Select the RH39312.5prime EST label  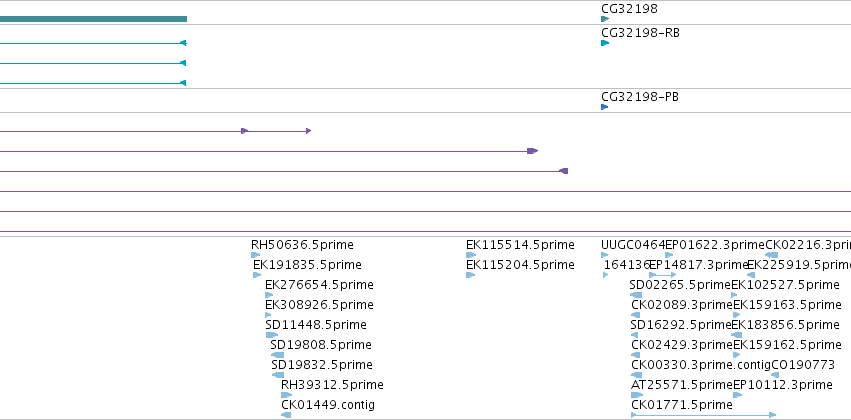pos(332,385)
